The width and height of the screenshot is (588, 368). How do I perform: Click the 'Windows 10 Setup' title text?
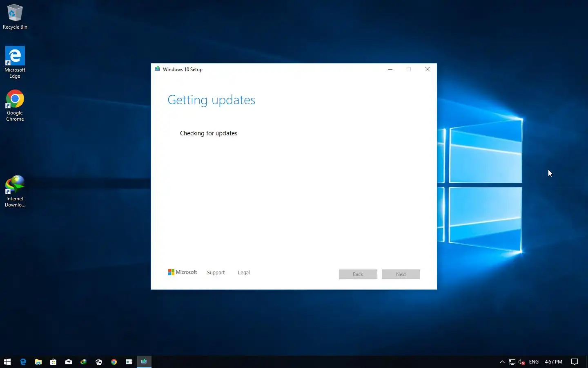click(183, 70)
